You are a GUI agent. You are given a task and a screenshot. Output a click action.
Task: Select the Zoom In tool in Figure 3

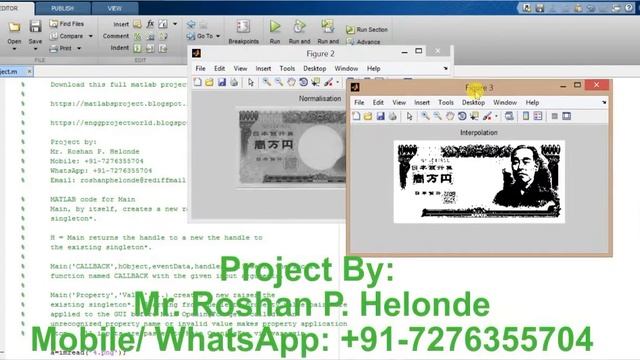pos(425,116)
